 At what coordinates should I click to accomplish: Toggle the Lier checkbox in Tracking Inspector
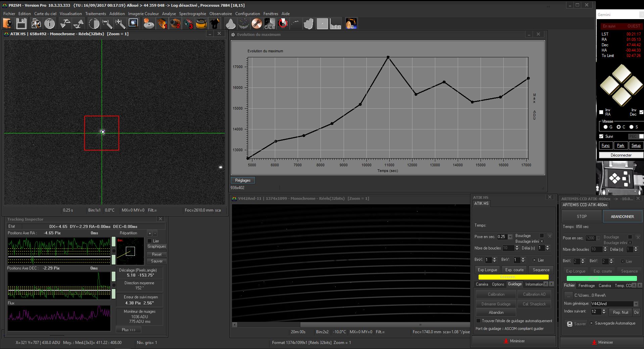point(150,241)
